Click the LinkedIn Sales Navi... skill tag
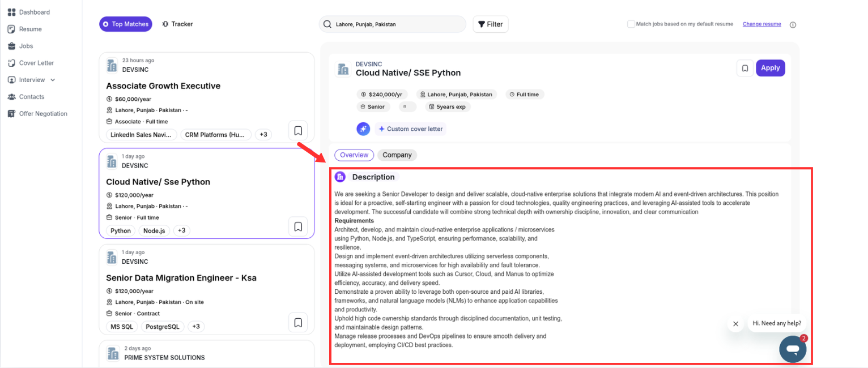868x368 pixels. (141, 135)
